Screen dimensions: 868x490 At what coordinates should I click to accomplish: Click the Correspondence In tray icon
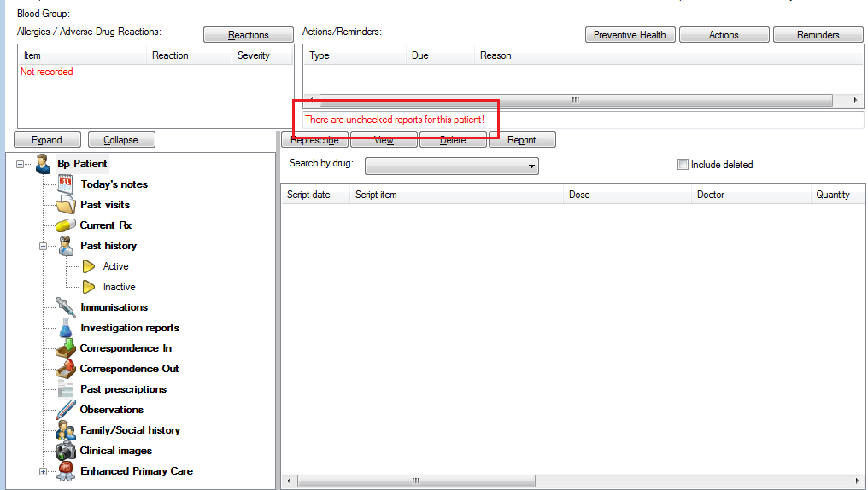66,348
